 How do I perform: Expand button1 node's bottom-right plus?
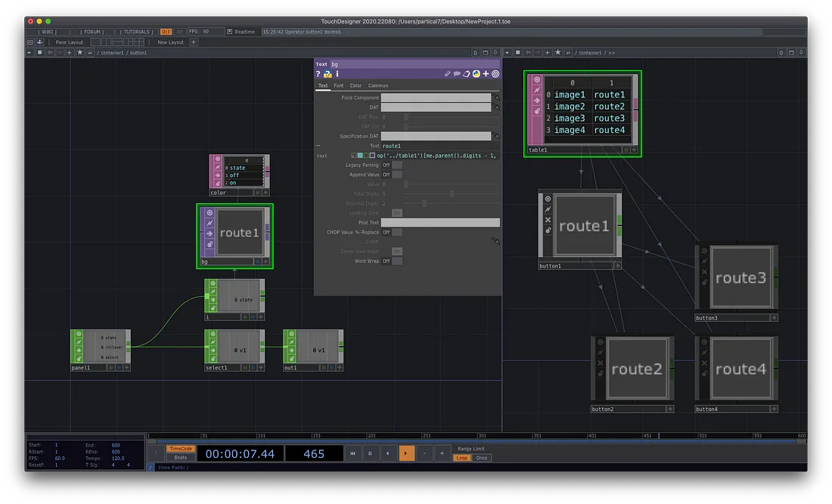point(617,266)
